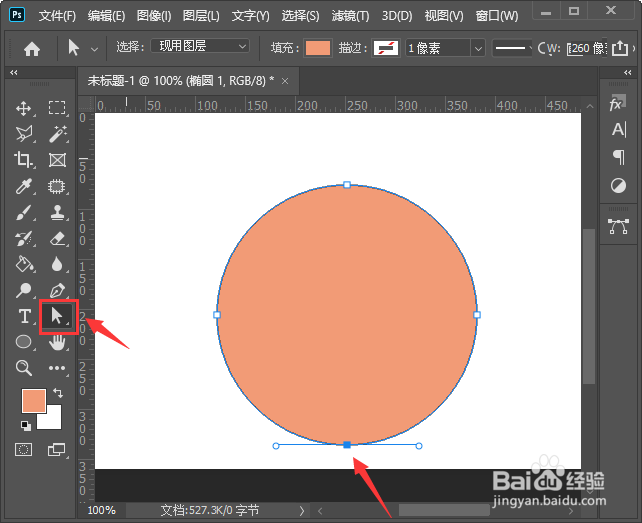The height and width of the screenshot is (523, 642).
Task: Expand the right panel dock arrows
Action: 628,72
